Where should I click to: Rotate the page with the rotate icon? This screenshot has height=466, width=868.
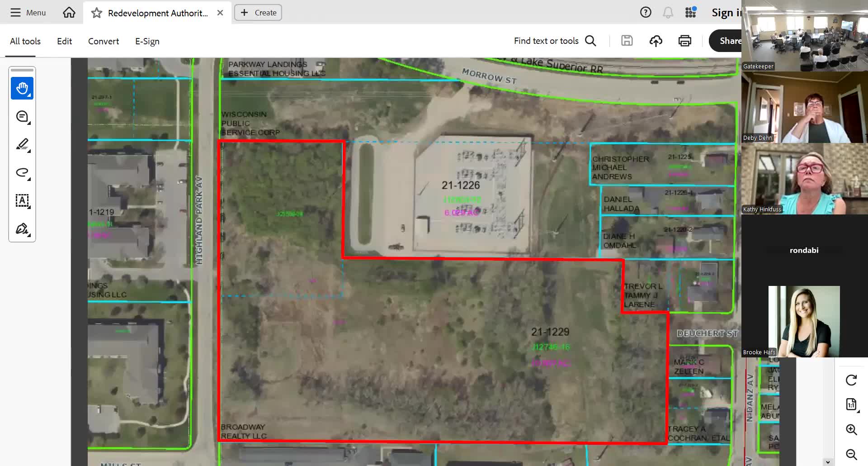click(x=851, y=380)
